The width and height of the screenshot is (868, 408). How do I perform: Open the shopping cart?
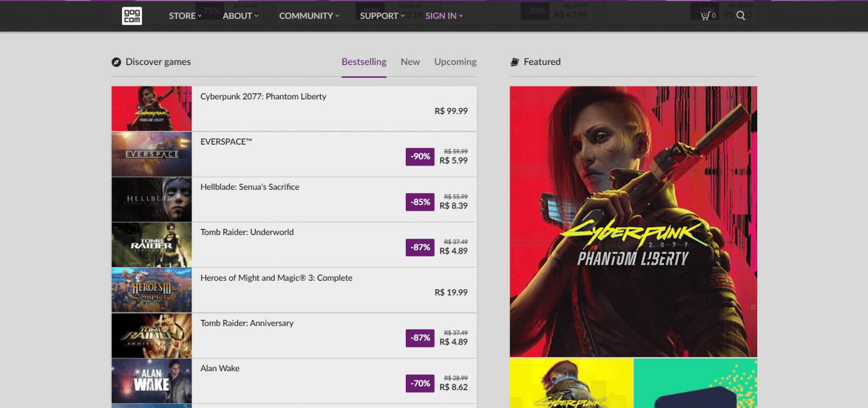[705, 16]
